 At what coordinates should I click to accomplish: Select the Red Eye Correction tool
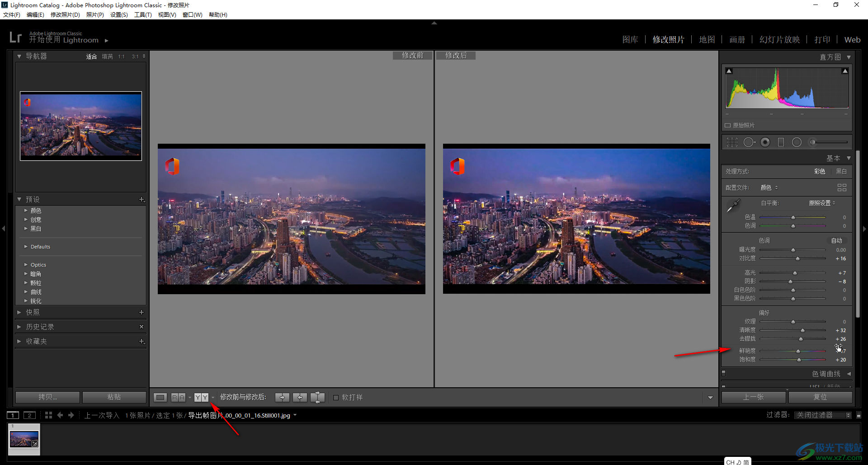tap(765, 142)
